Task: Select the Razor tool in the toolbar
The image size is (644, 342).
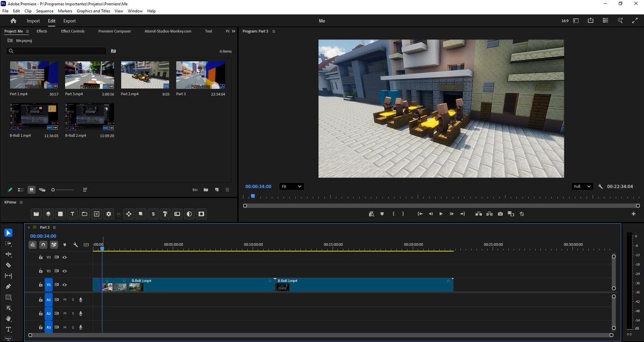Action: click(x=9, y=265)
